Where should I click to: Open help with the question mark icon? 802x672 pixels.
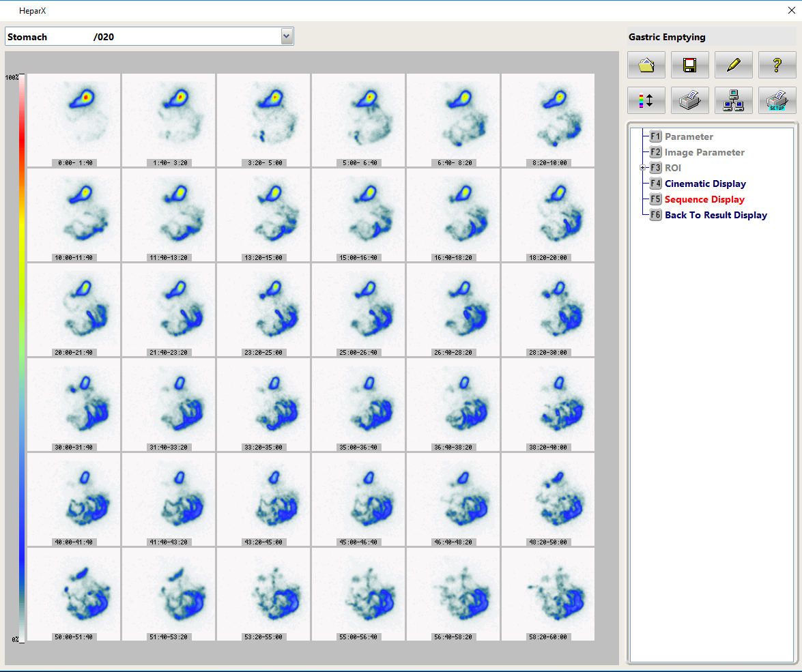coord(777,65)
